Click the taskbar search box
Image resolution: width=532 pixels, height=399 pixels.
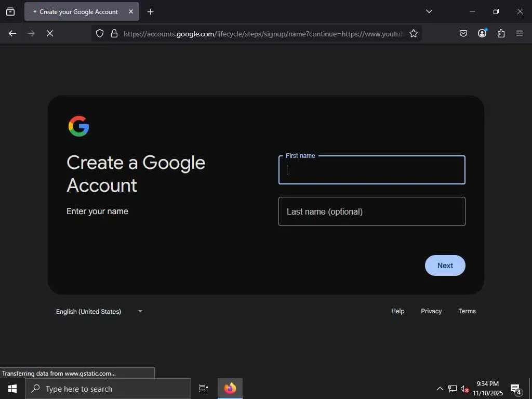pos(108,389)
